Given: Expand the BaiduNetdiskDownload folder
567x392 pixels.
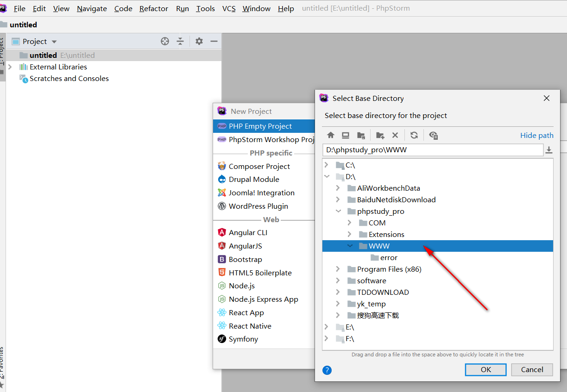Looking at the screenshot, I should click(338, 199).
